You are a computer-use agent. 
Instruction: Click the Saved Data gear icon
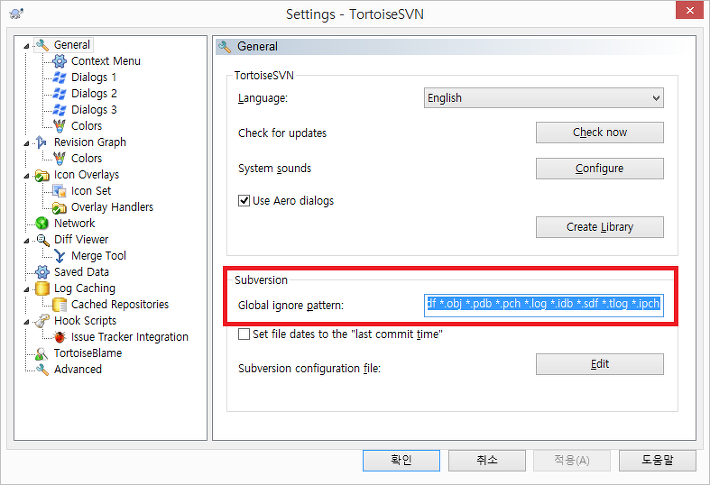tap(42, 272)
